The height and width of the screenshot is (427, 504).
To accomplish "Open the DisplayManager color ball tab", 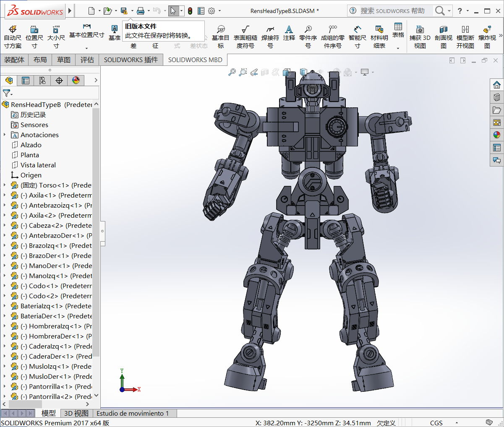I will coord(76,81).
